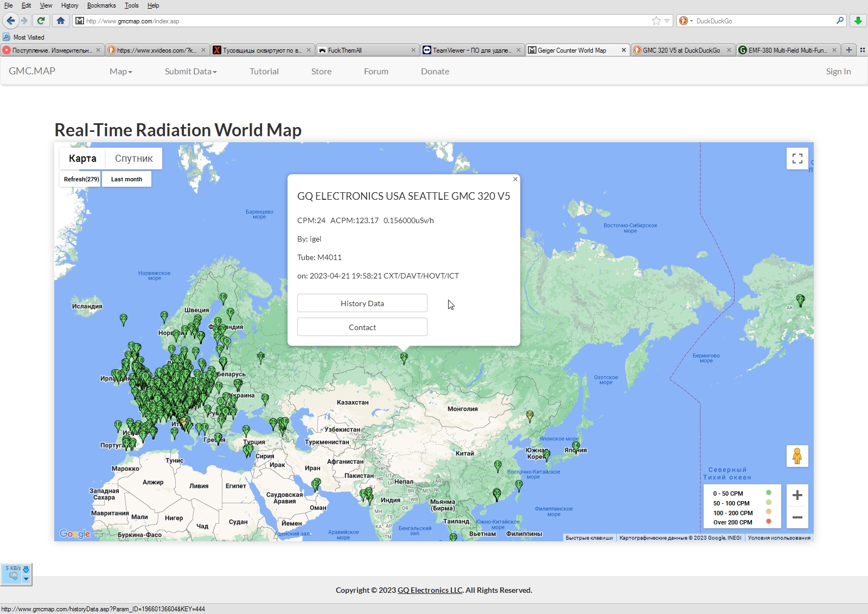Close the EMF-380 Multi-Field tab
868x614 pixels.
tap(834, 50)
